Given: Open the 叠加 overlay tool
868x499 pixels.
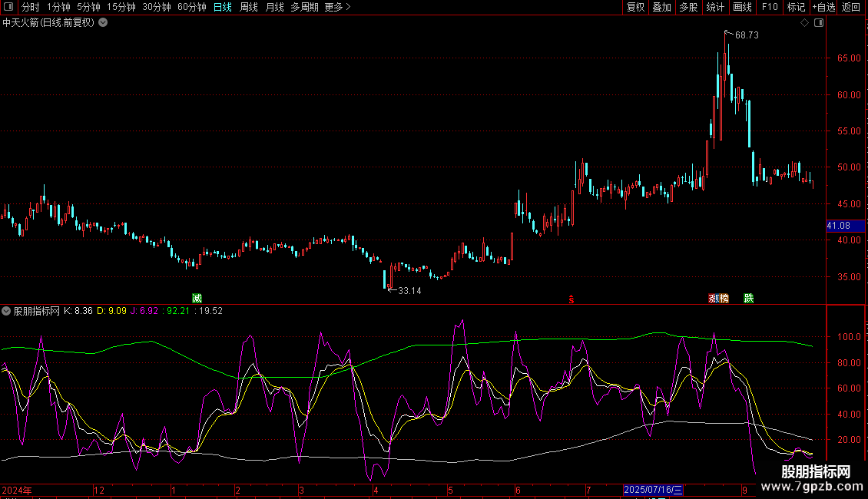Looking at the screenshot, I should pos(662,7).
